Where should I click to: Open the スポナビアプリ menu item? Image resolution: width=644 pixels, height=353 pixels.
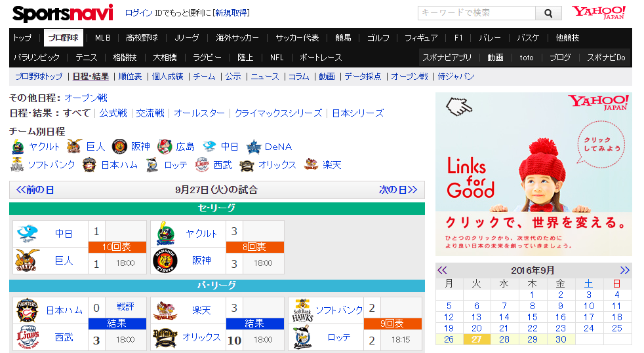447,58
